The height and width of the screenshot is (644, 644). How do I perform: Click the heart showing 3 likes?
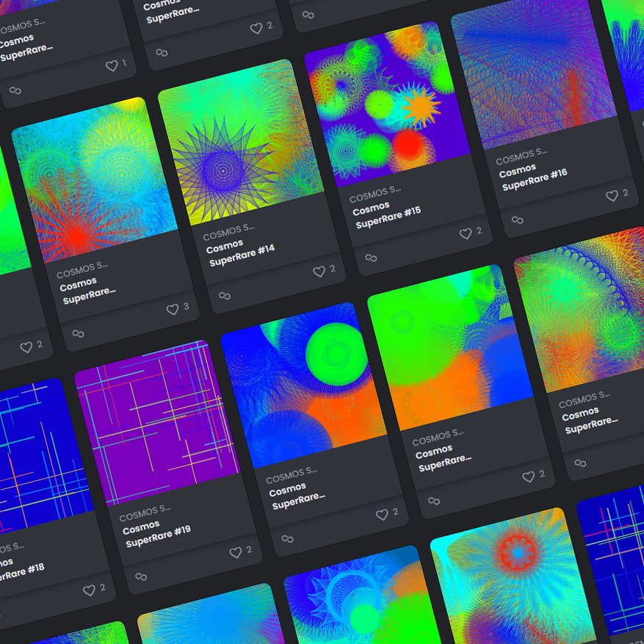tap(173, 309)
